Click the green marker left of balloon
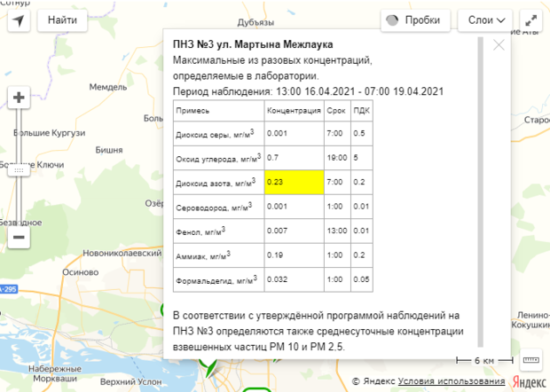The height and width of the screenshot is (392, 550). 163,309
